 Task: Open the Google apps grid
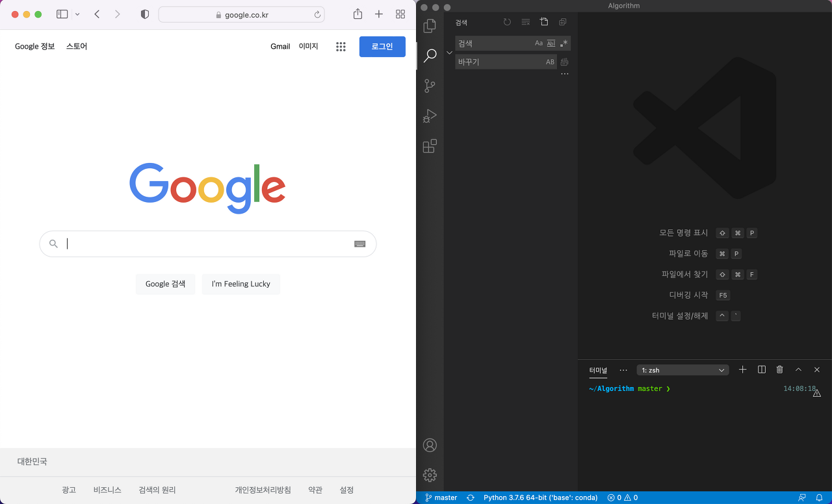[x=341, y=47]
